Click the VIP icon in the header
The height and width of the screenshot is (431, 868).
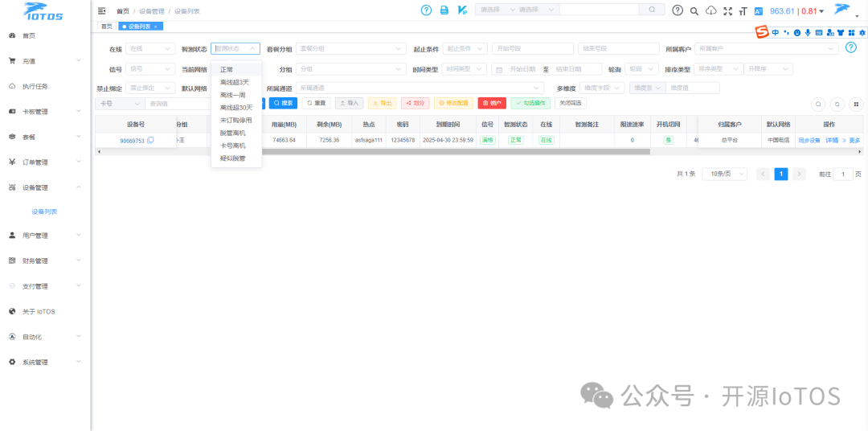coord(462,10)
